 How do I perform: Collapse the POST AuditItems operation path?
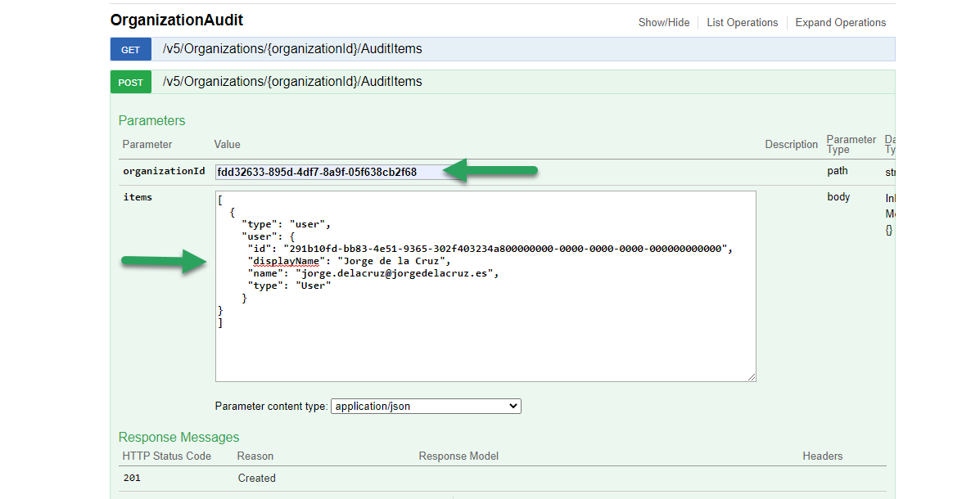(292, 81)
